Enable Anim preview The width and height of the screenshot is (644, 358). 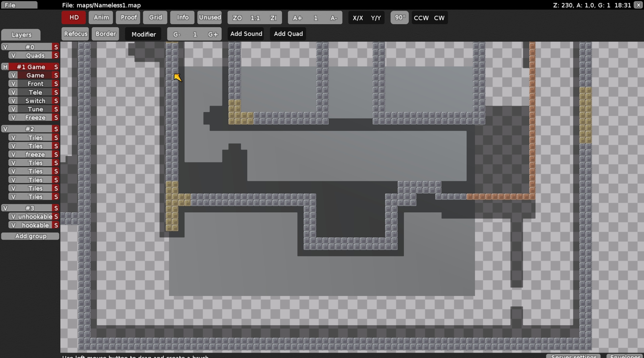100,17
